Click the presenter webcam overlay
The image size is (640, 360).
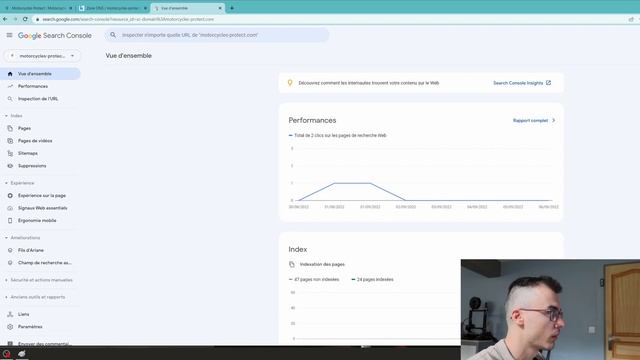point(550,309)
